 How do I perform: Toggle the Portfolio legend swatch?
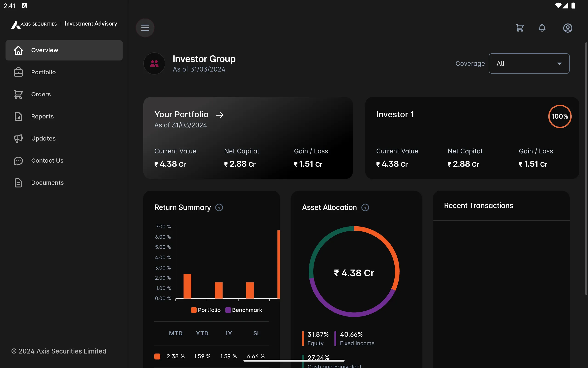(194, 310)
